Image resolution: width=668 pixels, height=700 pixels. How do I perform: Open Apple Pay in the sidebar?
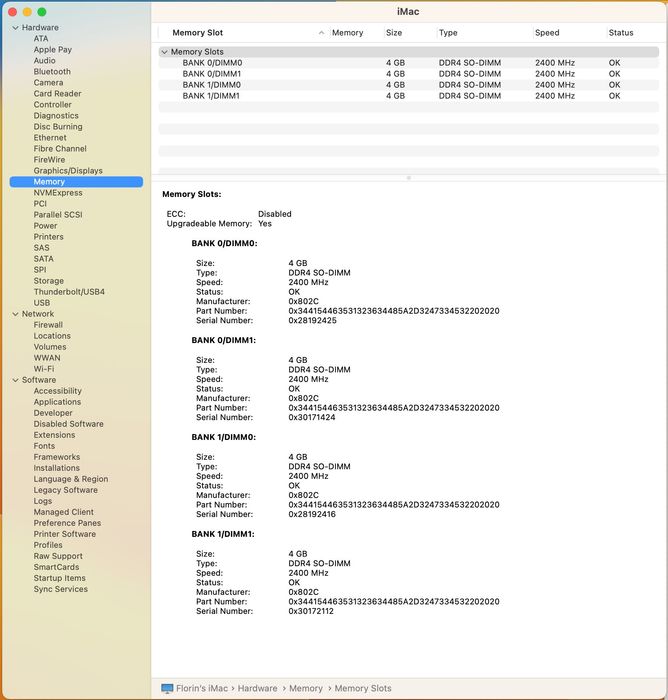[53, 50]
